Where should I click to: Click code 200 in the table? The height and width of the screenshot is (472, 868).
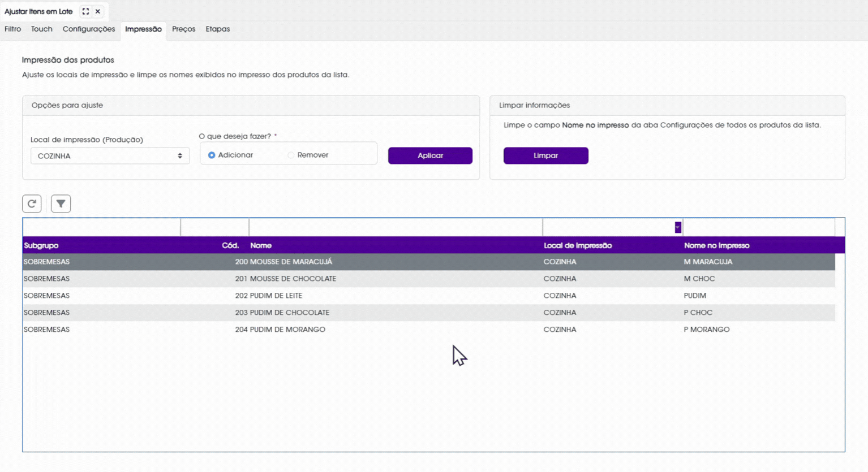click(242, 262)
